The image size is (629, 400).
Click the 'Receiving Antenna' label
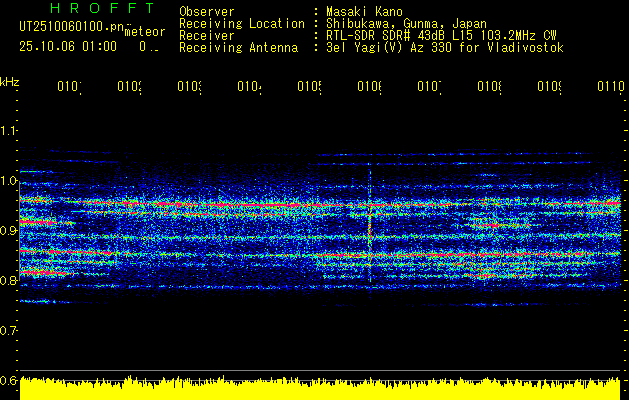click(239, 48)
